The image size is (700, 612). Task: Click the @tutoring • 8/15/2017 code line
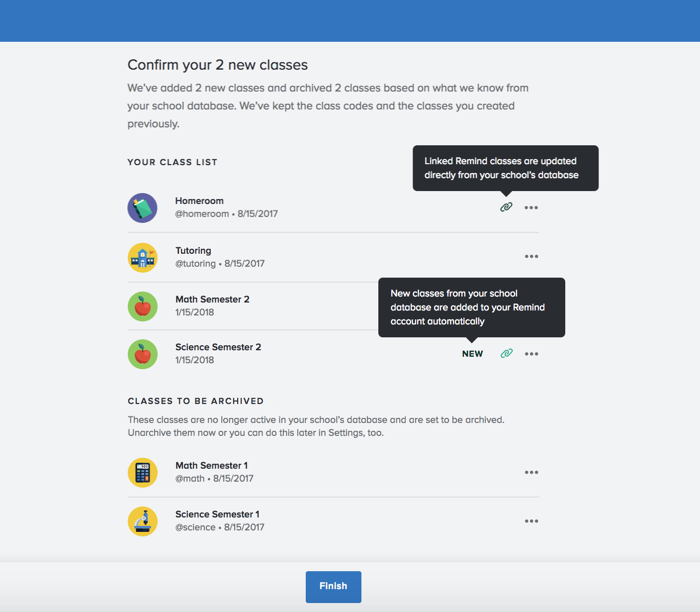220,264
